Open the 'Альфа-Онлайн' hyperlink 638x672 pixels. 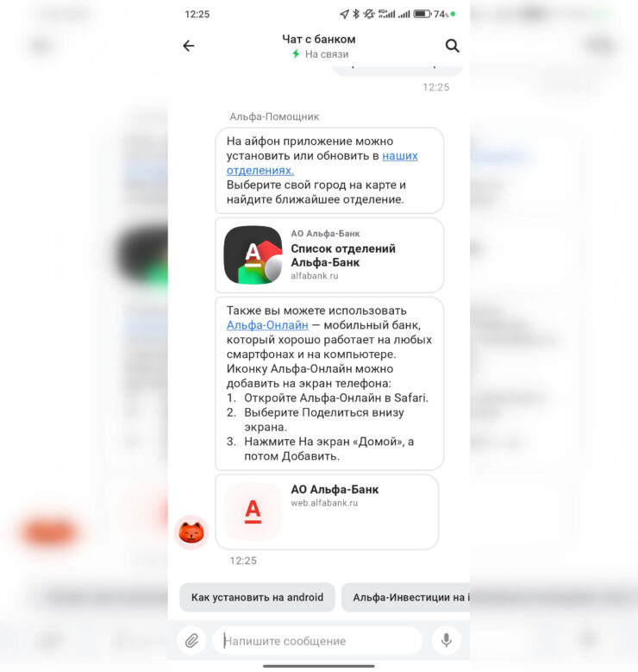coord(267,325)
